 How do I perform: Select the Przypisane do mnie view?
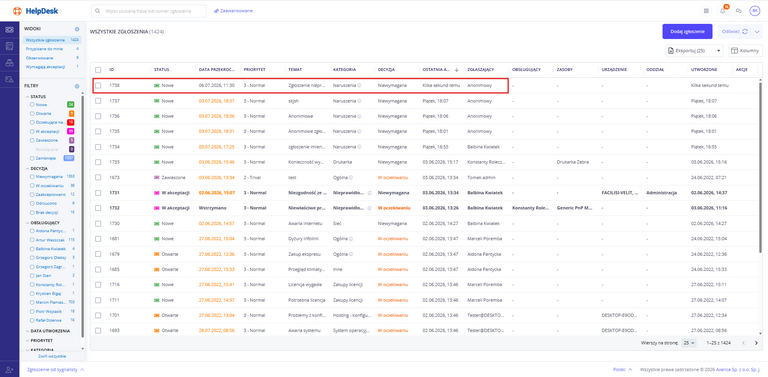(52, 49)
